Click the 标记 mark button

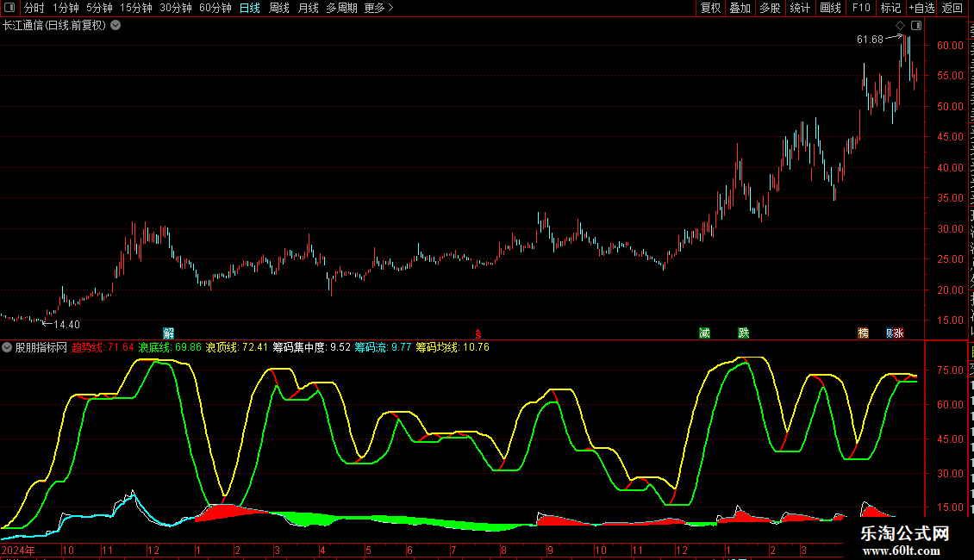(890, 8)
